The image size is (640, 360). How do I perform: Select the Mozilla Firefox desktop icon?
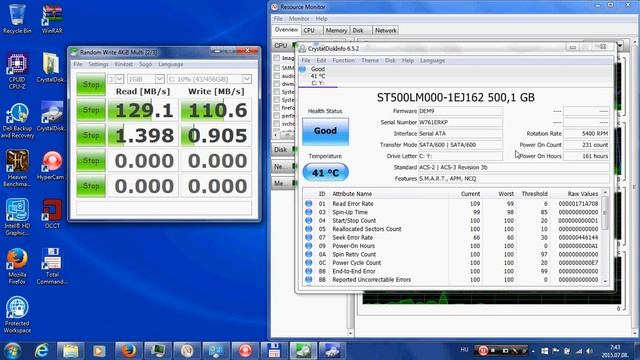point(17,266)
